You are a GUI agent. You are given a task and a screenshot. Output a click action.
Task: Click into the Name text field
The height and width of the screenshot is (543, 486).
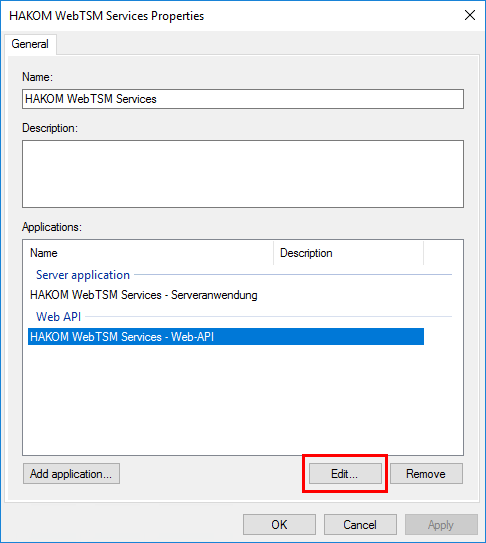point(243,99)
